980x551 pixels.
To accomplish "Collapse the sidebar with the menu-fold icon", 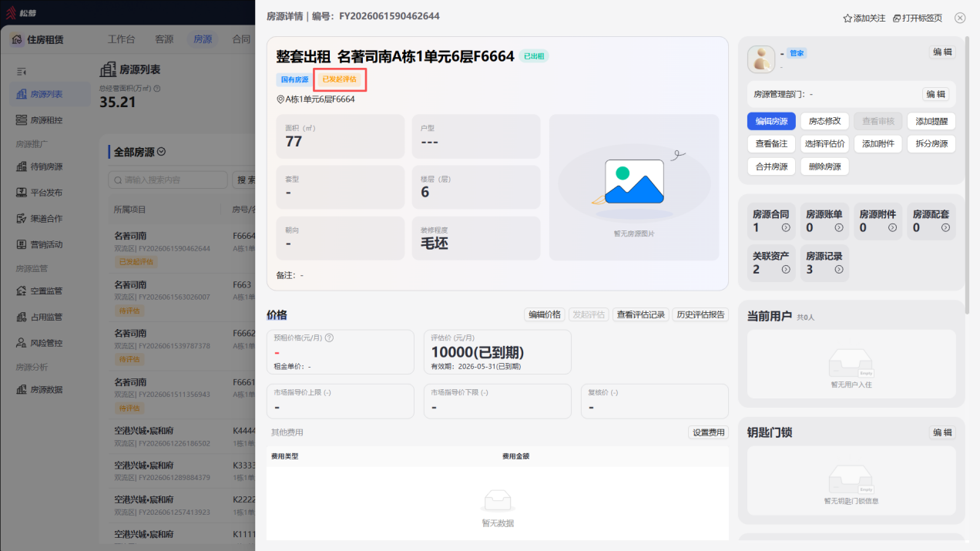I will [22, 71].
